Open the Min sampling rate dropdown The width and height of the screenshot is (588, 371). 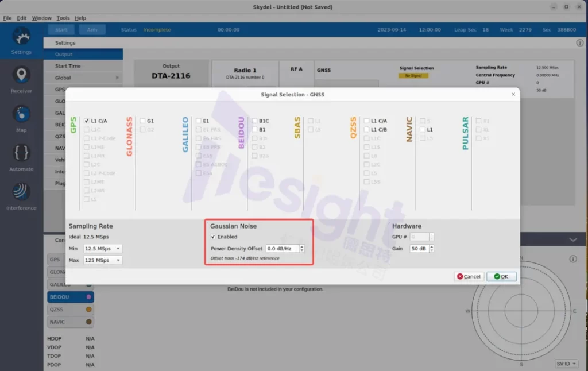coord(103,249)
